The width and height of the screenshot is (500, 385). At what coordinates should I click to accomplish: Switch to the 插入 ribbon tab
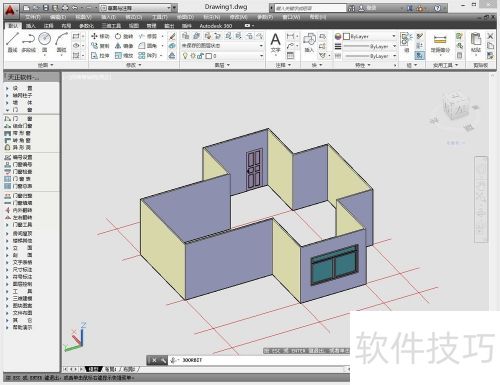31,26
